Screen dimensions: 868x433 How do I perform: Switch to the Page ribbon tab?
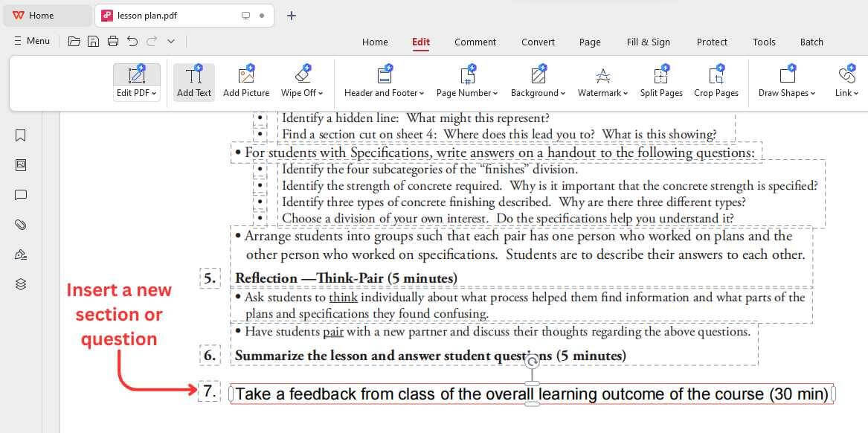590,42
